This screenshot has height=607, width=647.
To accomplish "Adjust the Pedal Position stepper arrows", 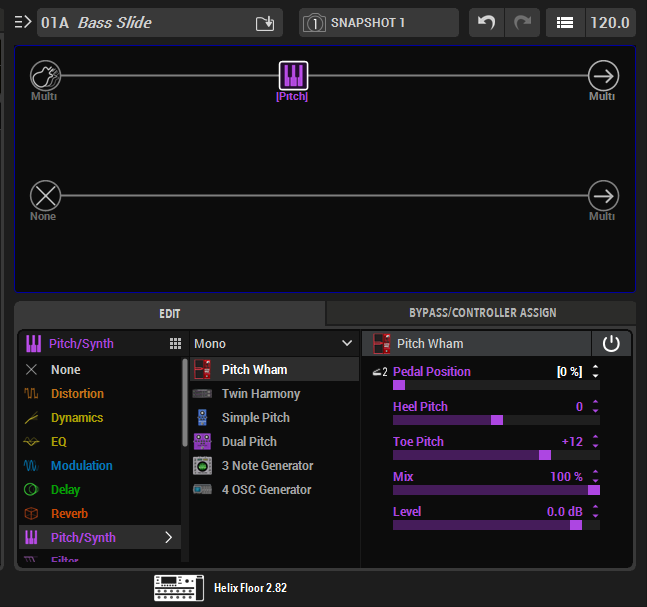I will pyautogui.click(x=595, y=371).
